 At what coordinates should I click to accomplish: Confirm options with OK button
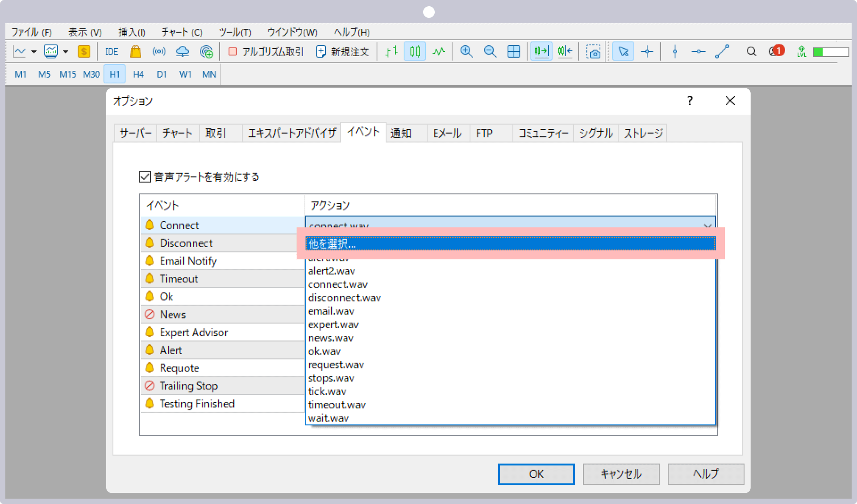click(536, 474)
